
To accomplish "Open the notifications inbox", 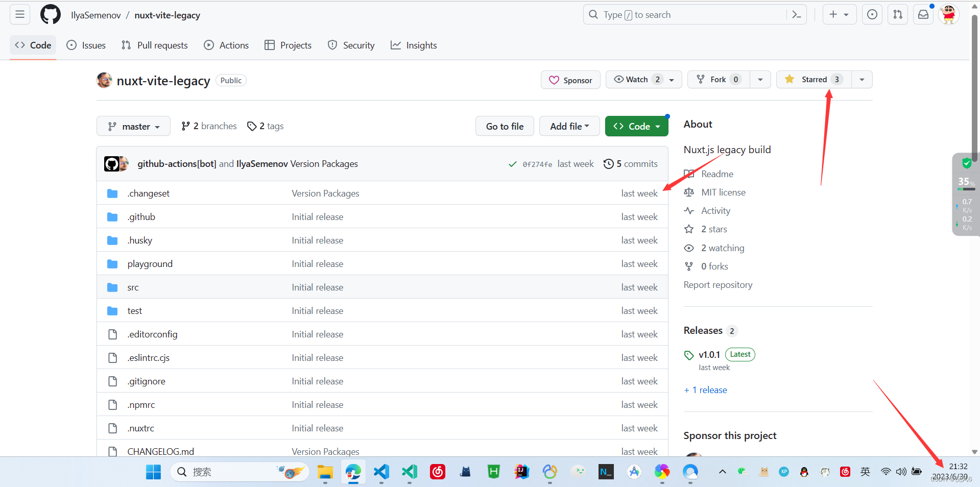I will pyautogui.click(x=923, y=15).
